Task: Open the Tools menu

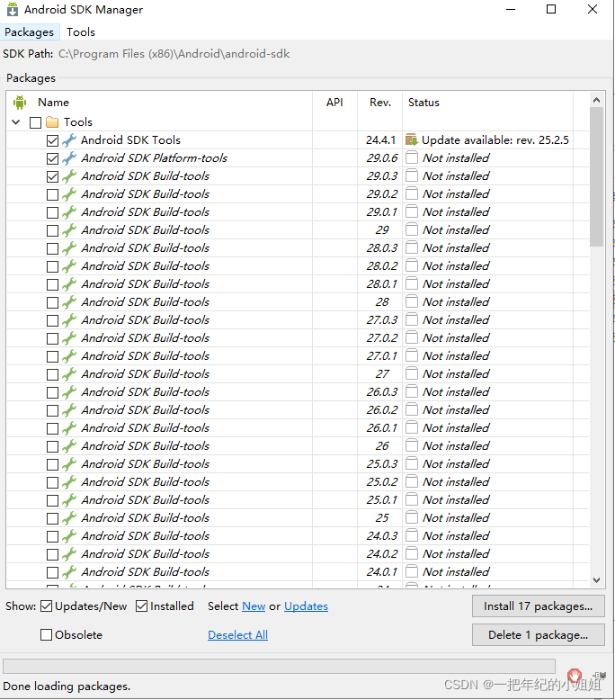Action: pos(81,32)
